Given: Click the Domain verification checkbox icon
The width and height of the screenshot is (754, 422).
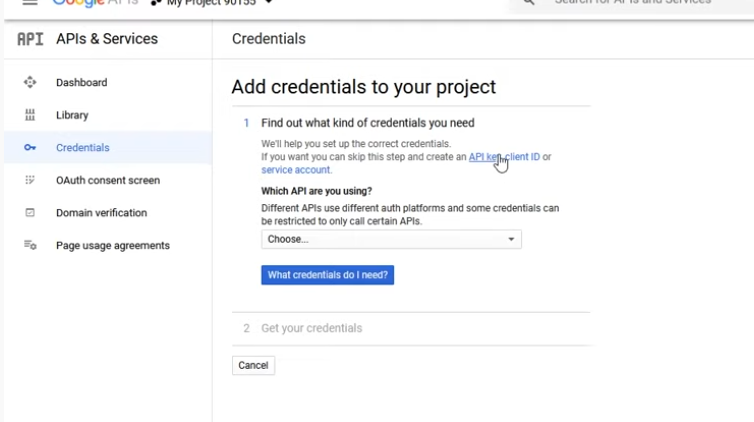Looking at the screenshot, I should click(x=30, y=213).
